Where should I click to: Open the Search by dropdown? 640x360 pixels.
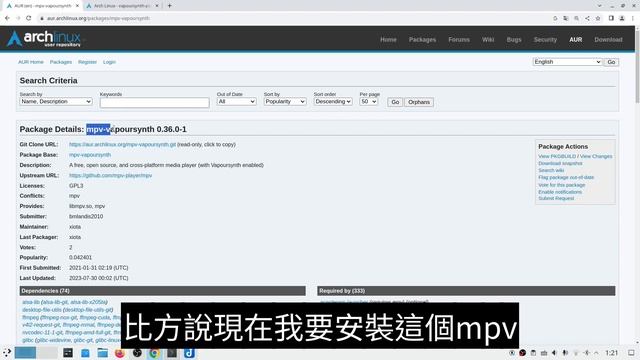(x=56, y=101)
